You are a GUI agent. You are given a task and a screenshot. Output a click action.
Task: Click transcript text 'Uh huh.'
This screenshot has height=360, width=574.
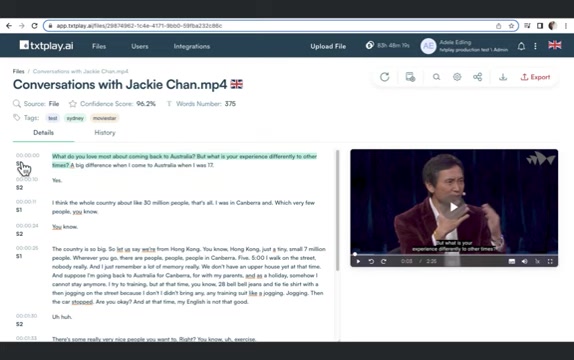tap(62, 317)
